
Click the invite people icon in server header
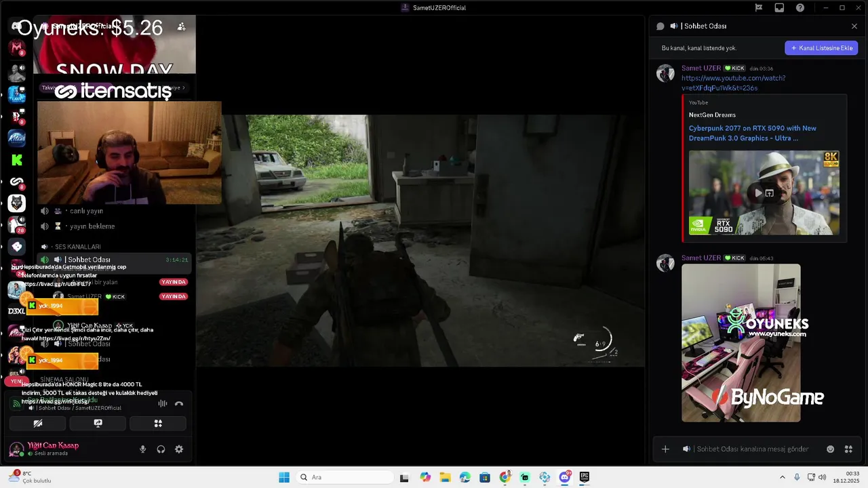[x=181, y=26]
